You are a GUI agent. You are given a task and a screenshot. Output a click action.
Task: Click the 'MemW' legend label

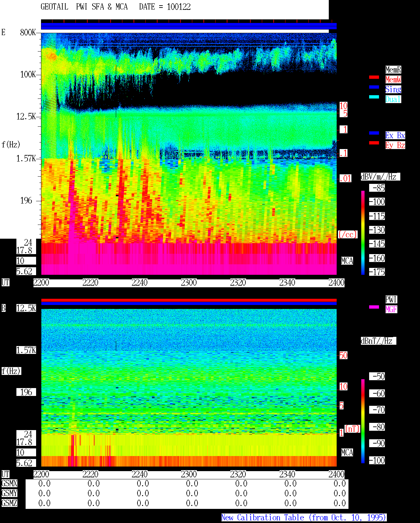click(393, 79)
